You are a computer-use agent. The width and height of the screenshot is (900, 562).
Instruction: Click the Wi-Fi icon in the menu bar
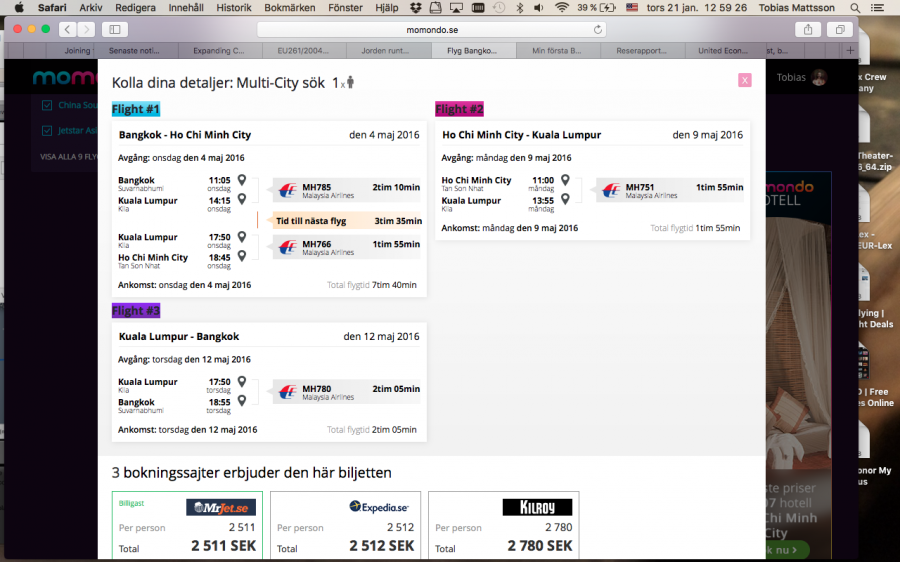pyautogui.click(x=561, y=7)
